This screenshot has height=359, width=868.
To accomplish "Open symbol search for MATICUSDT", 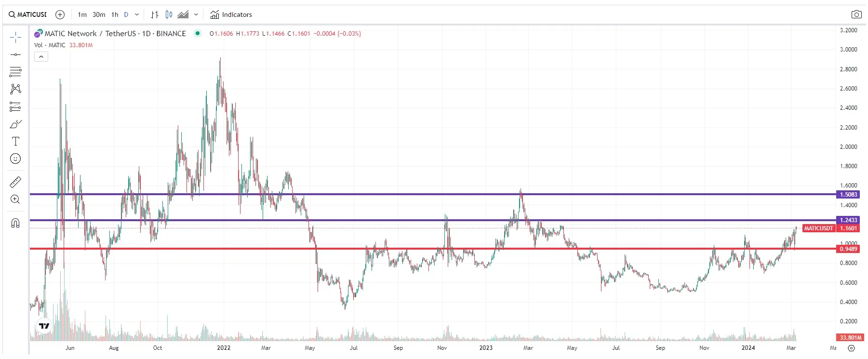I will 28,14.
